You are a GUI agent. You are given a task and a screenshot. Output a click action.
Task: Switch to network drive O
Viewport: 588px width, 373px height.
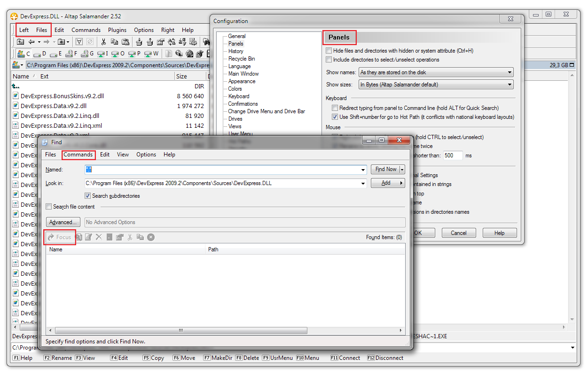tap(118, 54)
